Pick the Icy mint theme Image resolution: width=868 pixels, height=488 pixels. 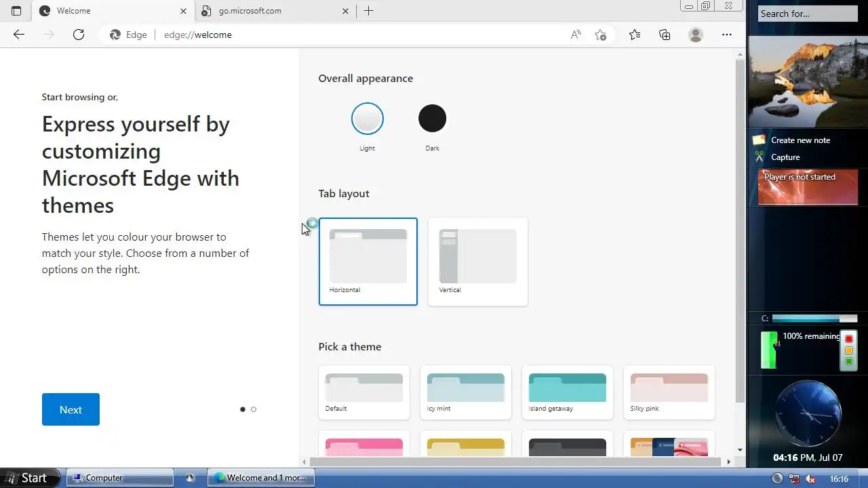466,392
